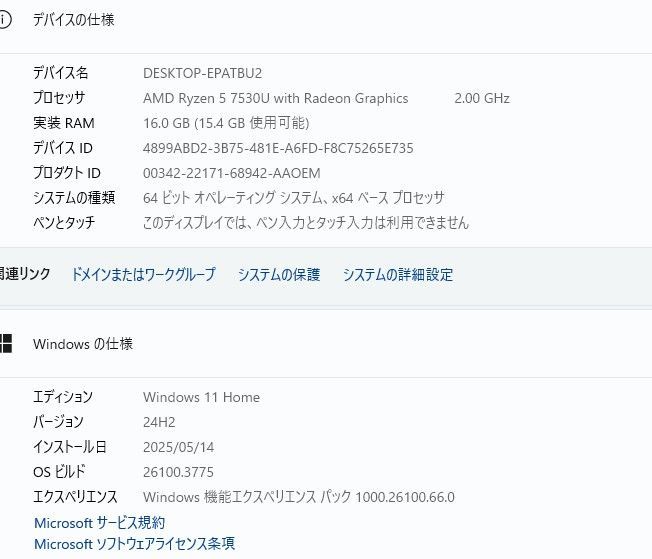This screenshot has height=559, width=652.
Task: Click the 実装 RAM label
Action: coord(64,123)
